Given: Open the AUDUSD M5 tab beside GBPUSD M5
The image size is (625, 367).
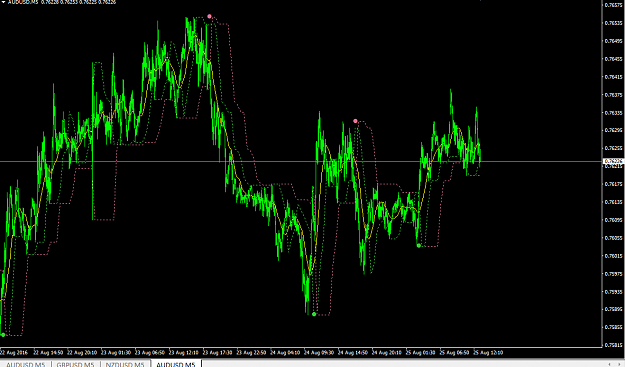Looking at the screenshot, I should coord(26,364).
